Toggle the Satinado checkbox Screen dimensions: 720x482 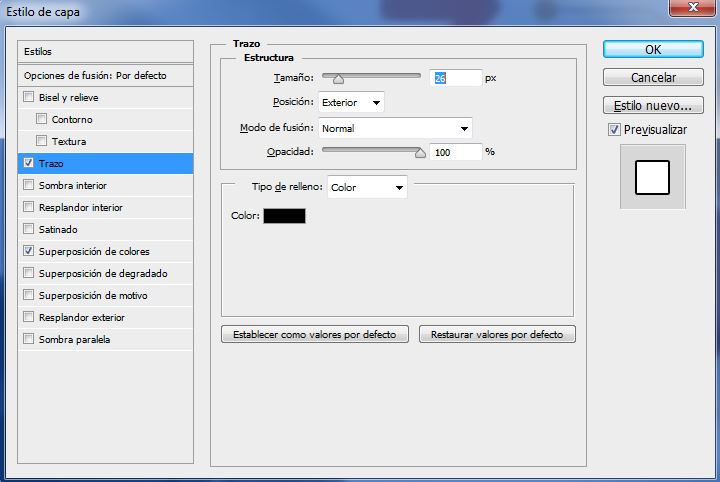click(x=28, y=229)
